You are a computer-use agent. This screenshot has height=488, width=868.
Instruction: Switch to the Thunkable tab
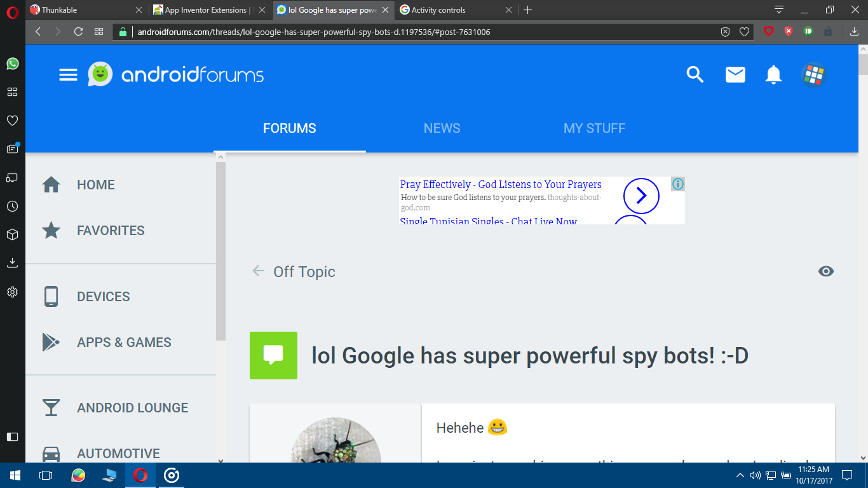point(86,10)
